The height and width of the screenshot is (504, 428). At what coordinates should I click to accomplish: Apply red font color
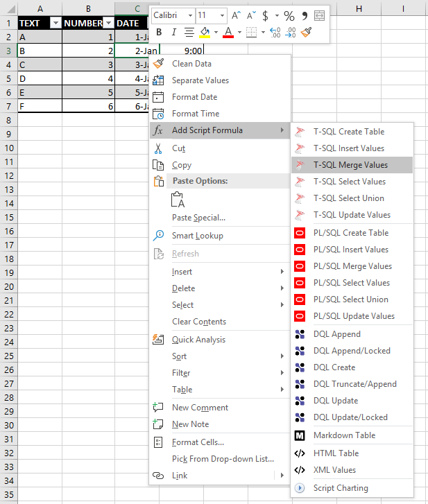[x=228, y=32]
